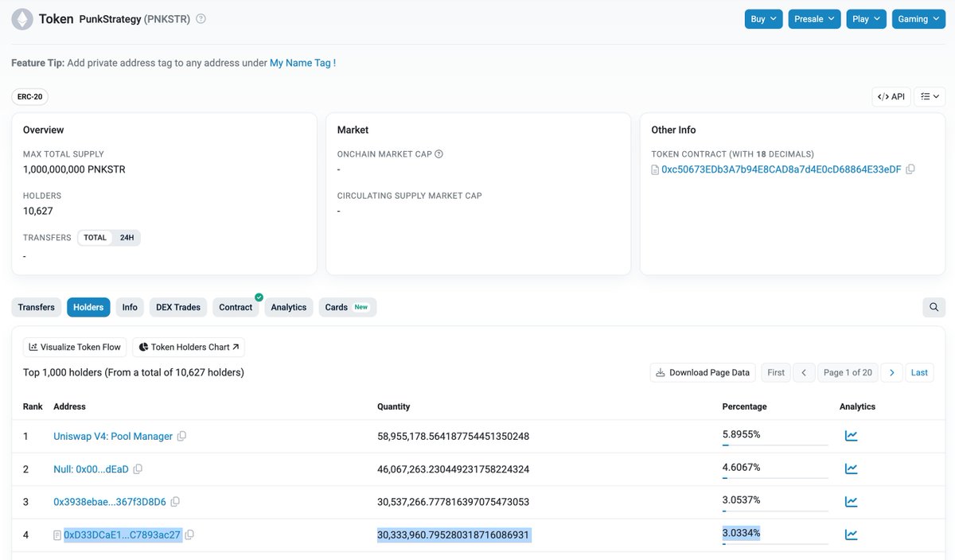This screenshot has height=560, width=955.
Task: Open Null: 0x00...dEaD address link
Action: [x=91, y=469]
